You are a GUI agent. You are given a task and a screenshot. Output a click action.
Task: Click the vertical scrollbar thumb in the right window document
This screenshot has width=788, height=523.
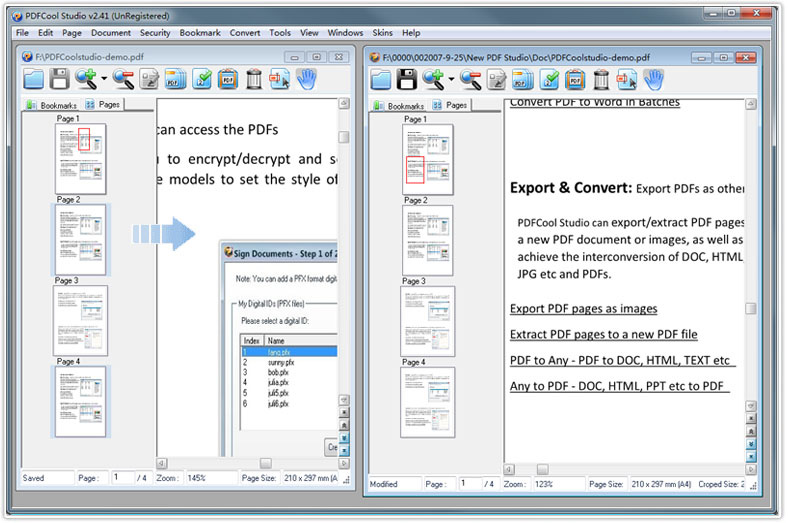tap(750, 308)
